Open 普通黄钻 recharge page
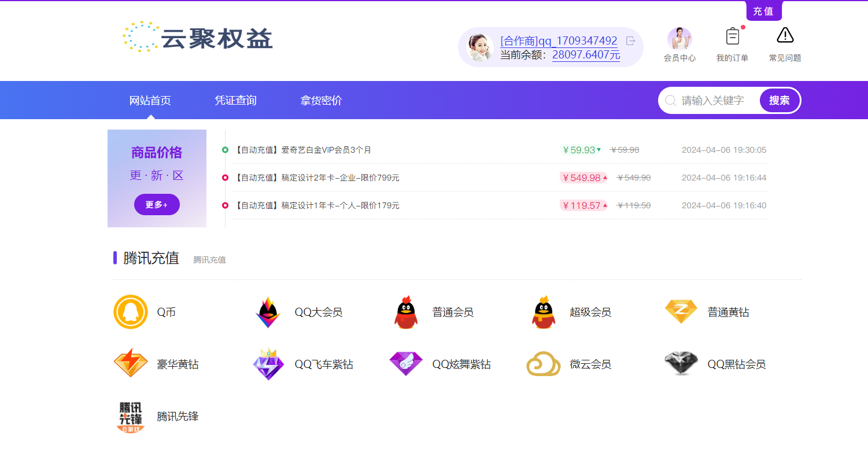The image size is (868, 468). click(x=681, y=311)
